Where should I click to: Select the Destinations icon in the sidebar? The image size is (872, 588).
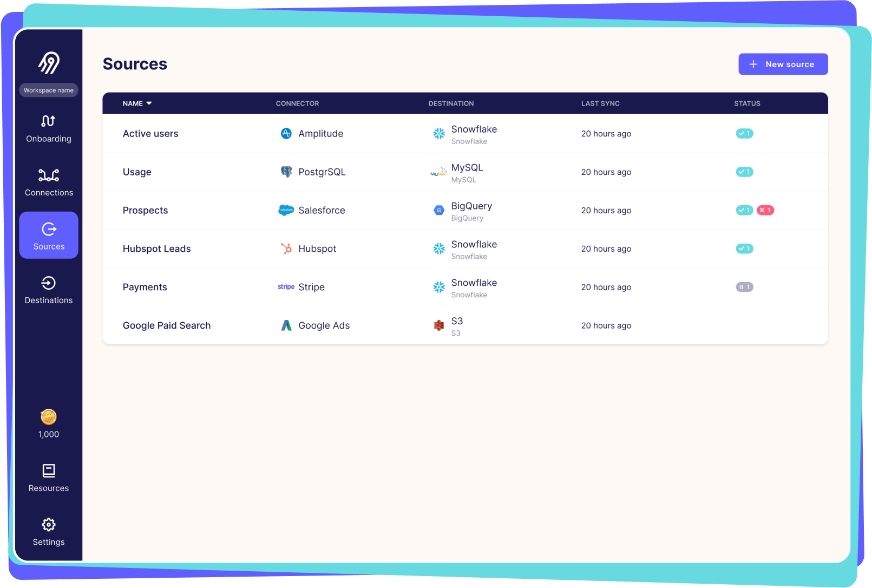coord(49,290)
